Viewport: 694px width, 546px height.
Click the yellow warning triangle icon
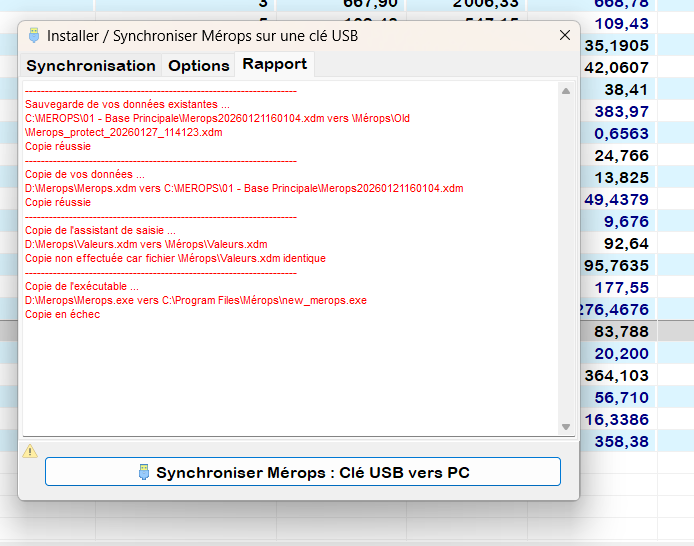pos(30,451)
